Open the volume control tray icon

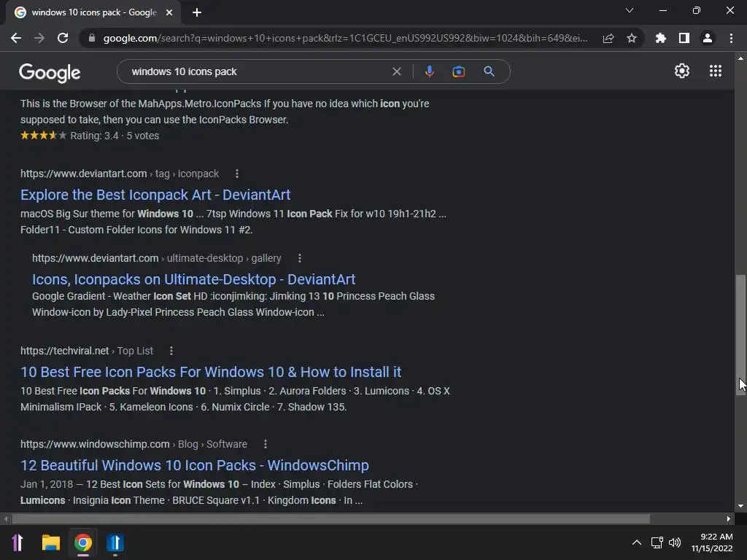(x=675, y=542)
